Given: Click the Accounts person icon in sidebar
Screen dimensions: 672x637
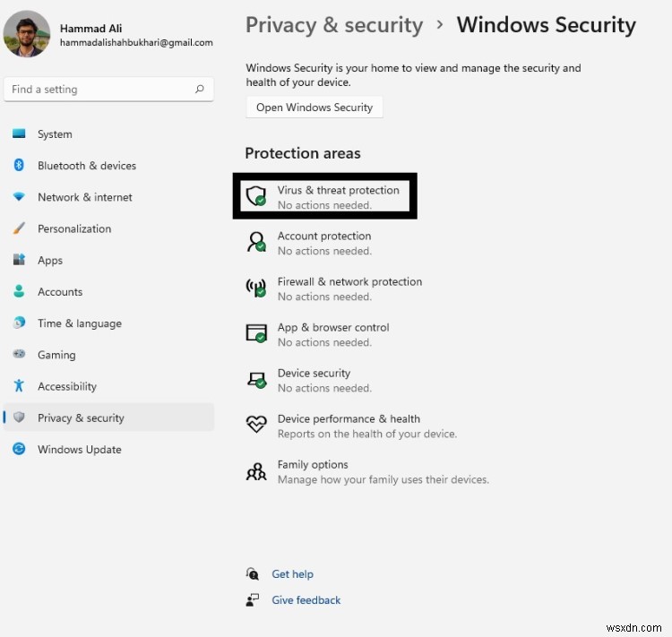Looking at the screenshot, I should (19, 291).
